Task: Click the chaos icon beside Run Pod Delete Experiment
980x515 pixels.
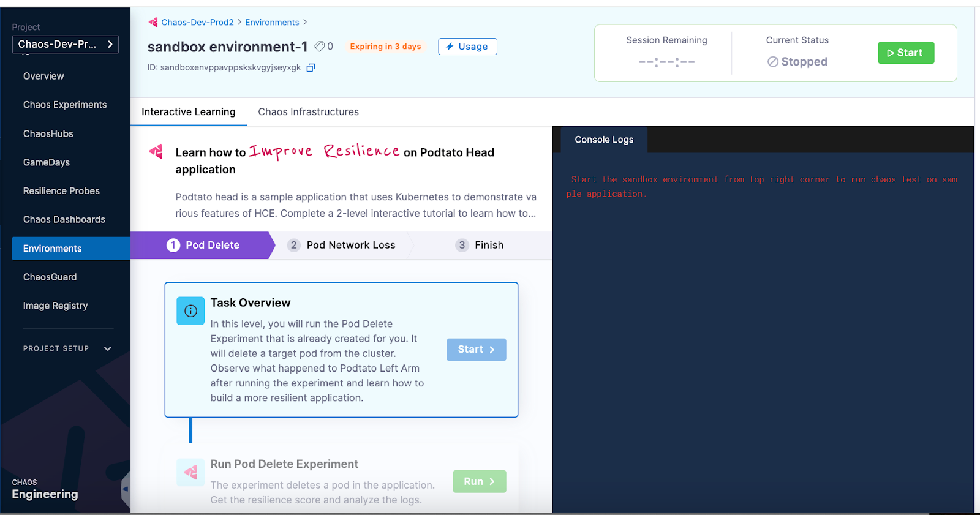Action: (190, 472)
